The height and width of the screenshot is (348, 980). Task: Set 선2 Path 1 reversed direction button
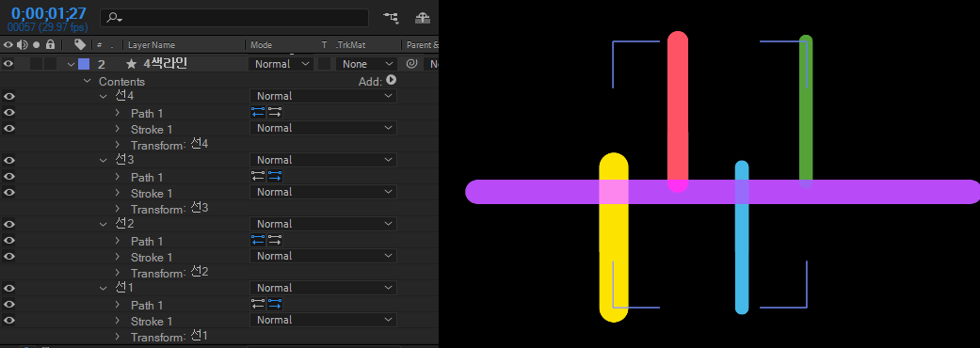pos(258,241)
